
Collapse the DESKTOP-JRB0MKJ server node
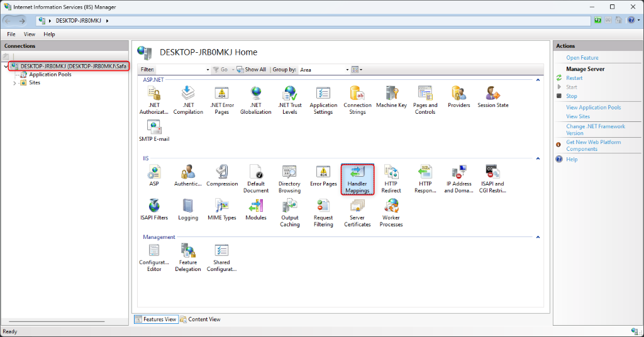(6, 66)
